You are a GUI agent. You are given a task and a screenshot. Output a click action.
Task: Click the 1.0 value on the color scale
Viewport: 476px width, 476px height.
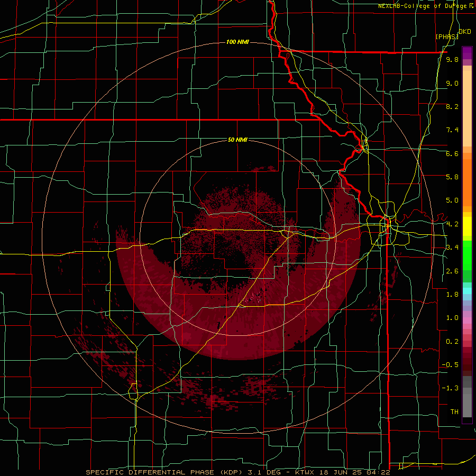(x=452, y=318)
